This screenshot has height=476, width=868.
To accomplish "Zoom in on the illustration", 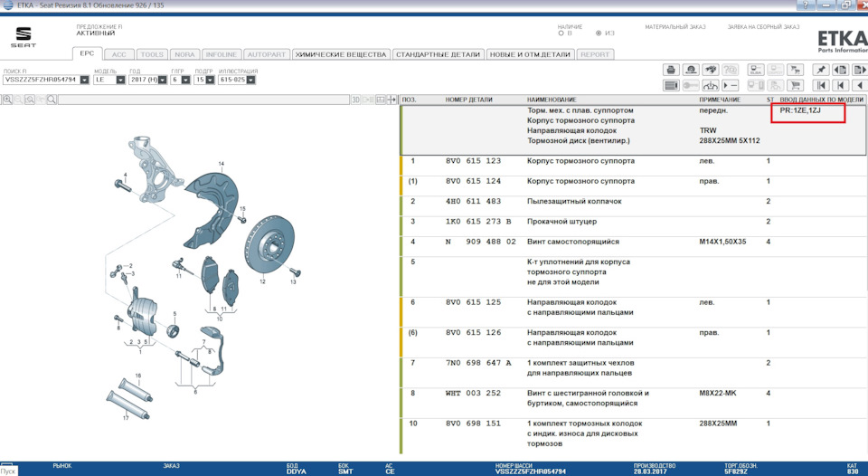I will click(x=7, y=100).
